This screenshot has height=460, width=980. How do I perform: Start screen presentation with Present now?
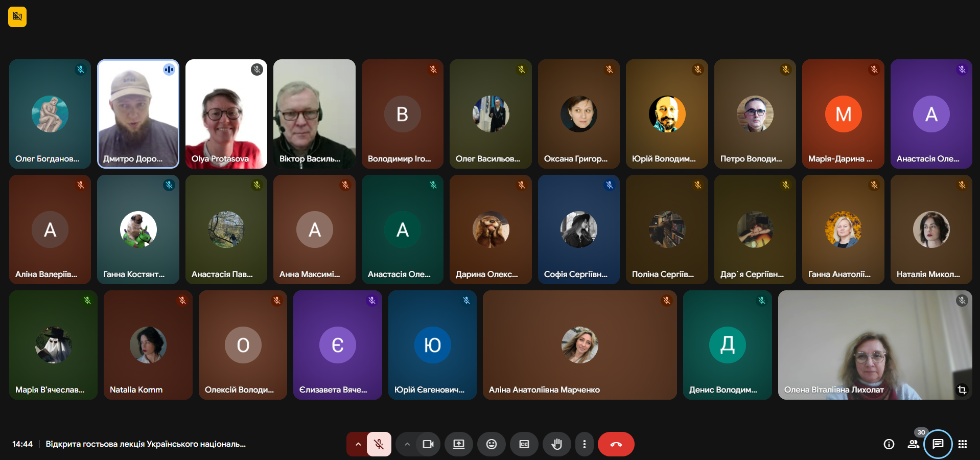459,444
